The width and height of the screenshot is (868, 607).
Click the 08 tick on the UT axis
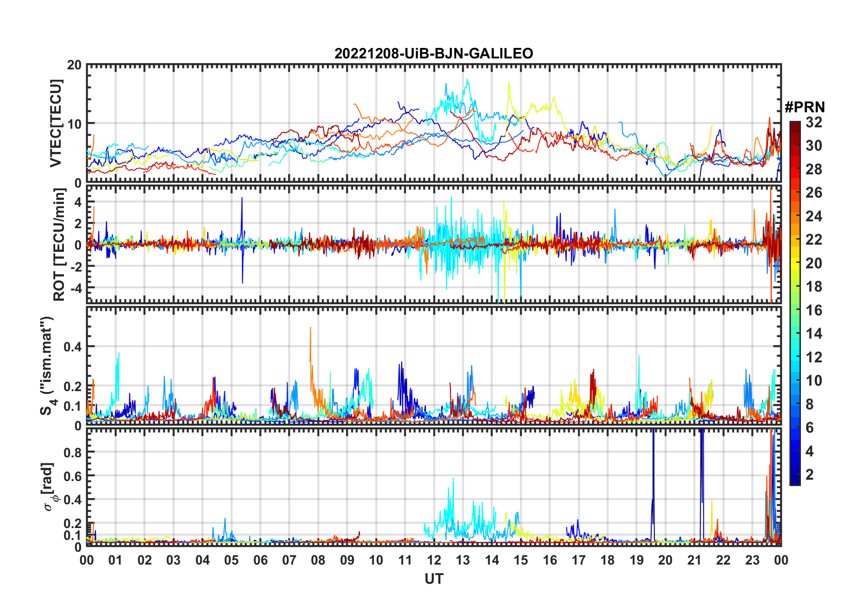[x=318, y=560]
